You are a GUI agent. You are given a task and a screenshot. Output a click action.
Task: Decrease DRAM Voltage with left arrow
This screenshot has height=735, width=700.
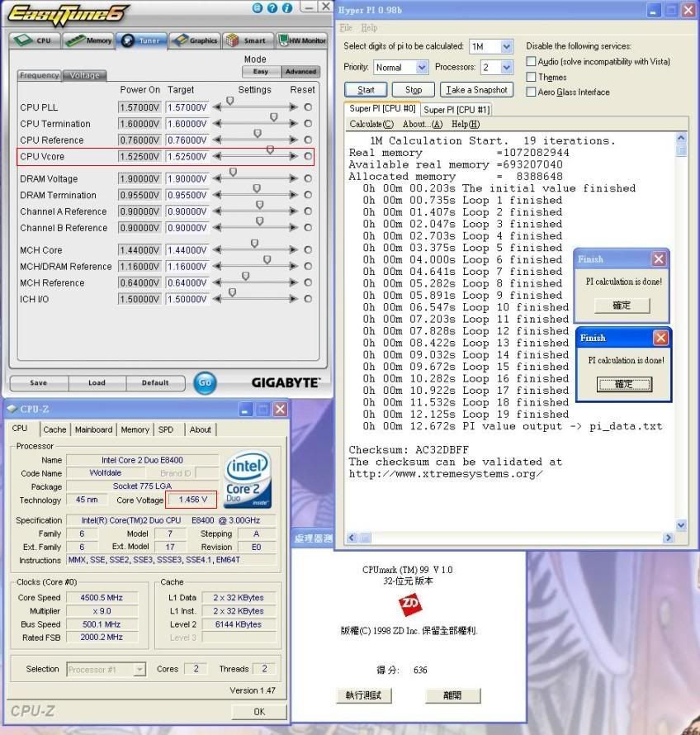coord(217,178)
